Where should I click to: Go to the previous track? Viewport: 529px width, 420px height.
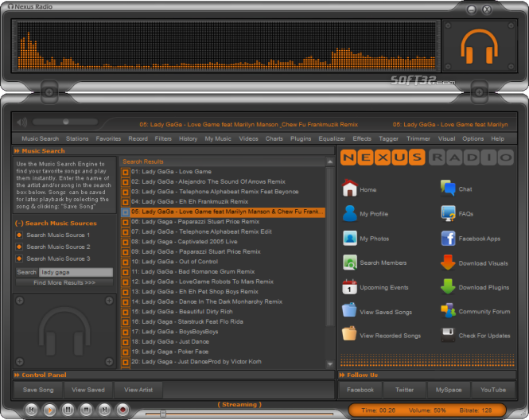coord(31,410)
